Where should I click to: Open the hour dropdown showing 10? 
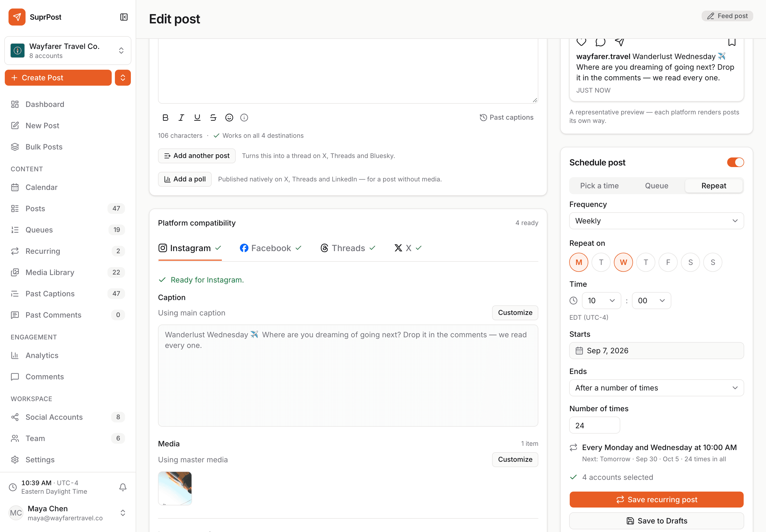pyautogui.click(x=601, y=301)
